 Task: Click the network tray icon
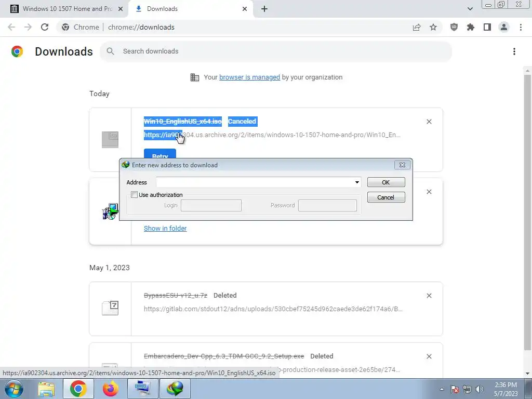coord(467,389)
